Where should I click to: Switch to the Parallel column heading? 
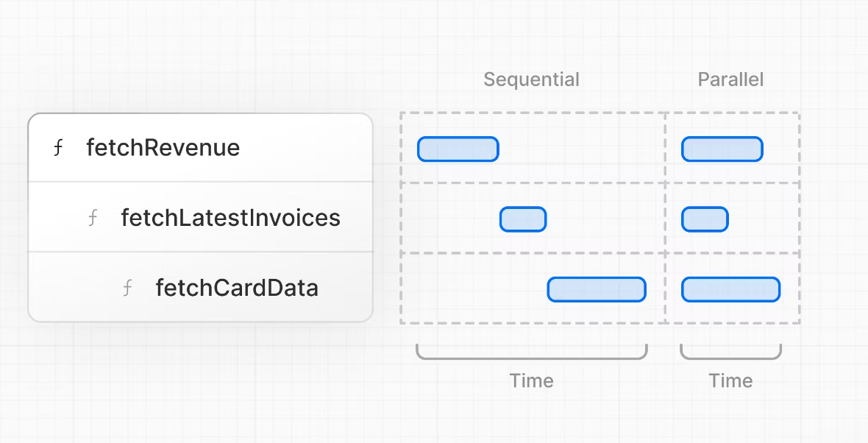[x=730, y=79]
